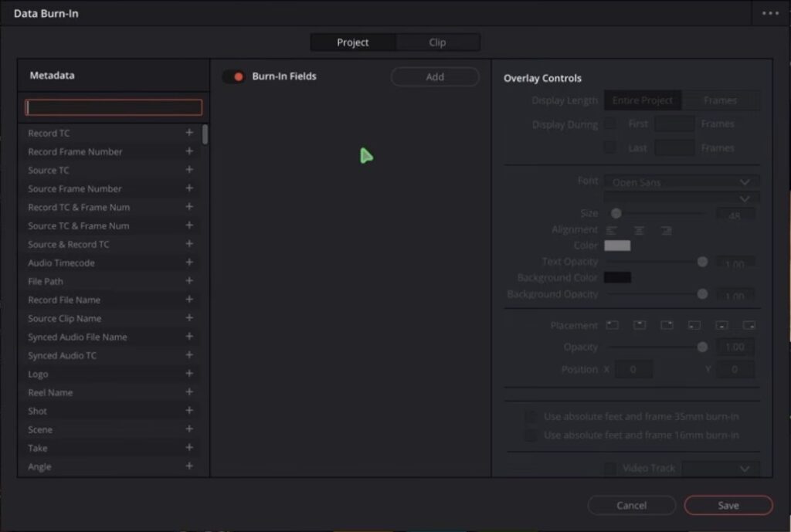
Task: Choose bottom-right placement icon
Action: pyautogui.click(x=749, y=325)
